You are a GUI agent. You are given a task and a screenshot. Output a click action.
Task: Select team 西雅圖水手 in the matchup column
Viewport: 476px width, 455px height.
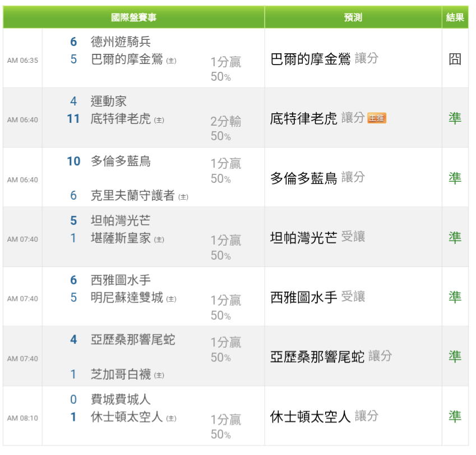tap(121, 280)
